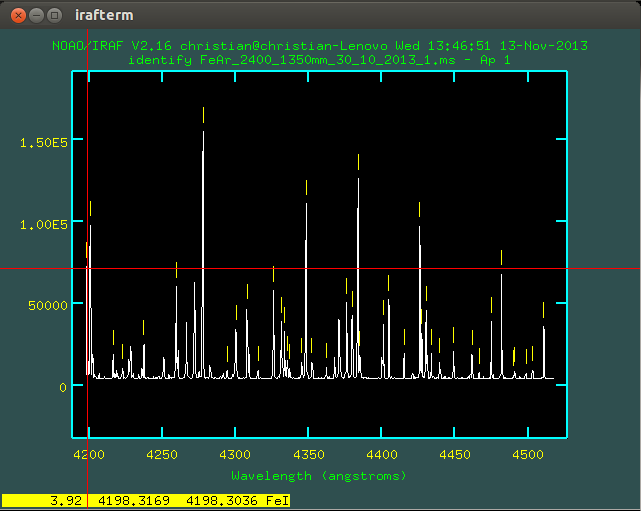641x511 pixels.
Task: Click the 4198.3036 value in the status line
Action: point(218,500)
